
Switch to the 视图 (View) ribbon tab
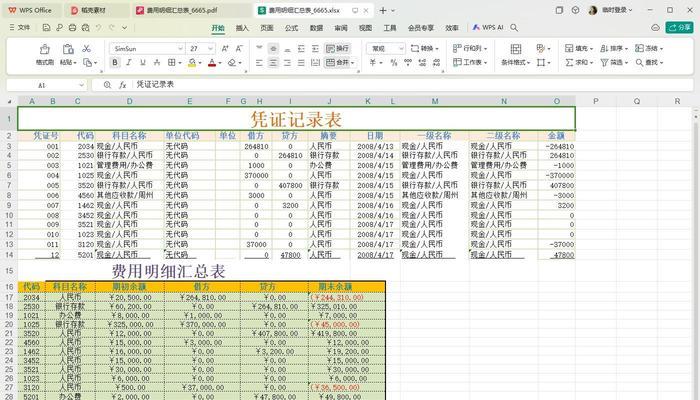pyautogui.click(x=365, y=28)
